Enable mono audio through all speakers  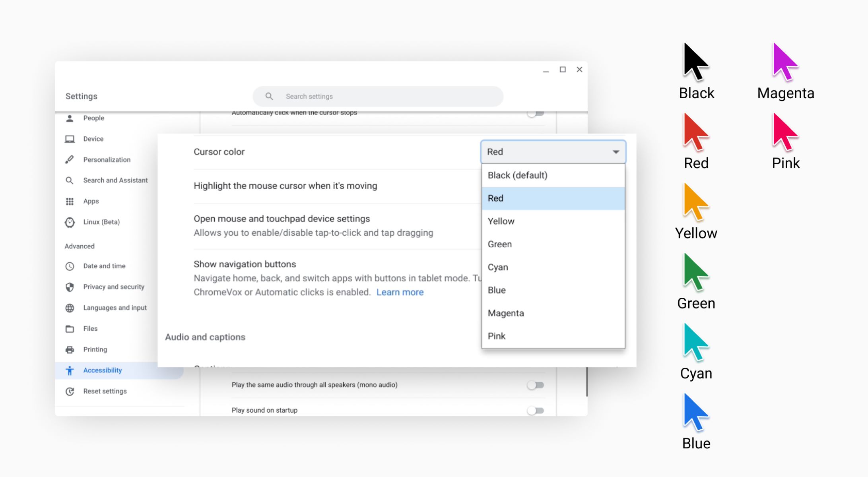(536, 384)
